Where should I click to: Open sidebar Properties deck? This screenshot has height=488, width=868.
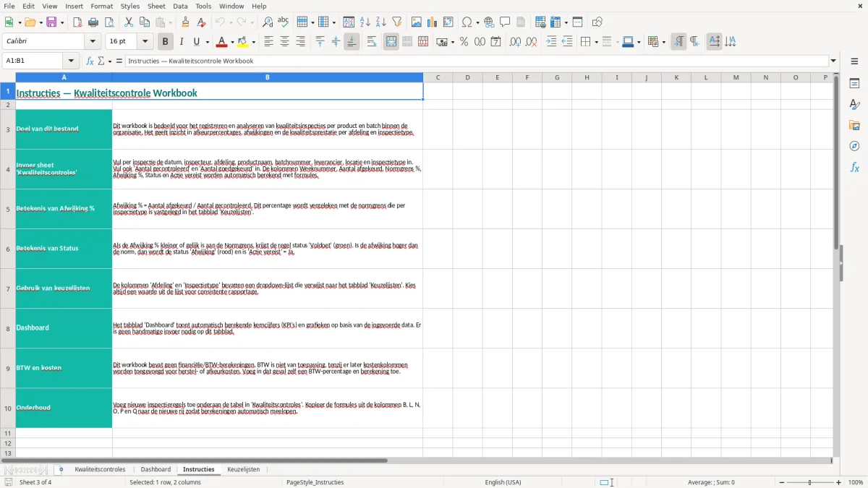tap(854, 83)
